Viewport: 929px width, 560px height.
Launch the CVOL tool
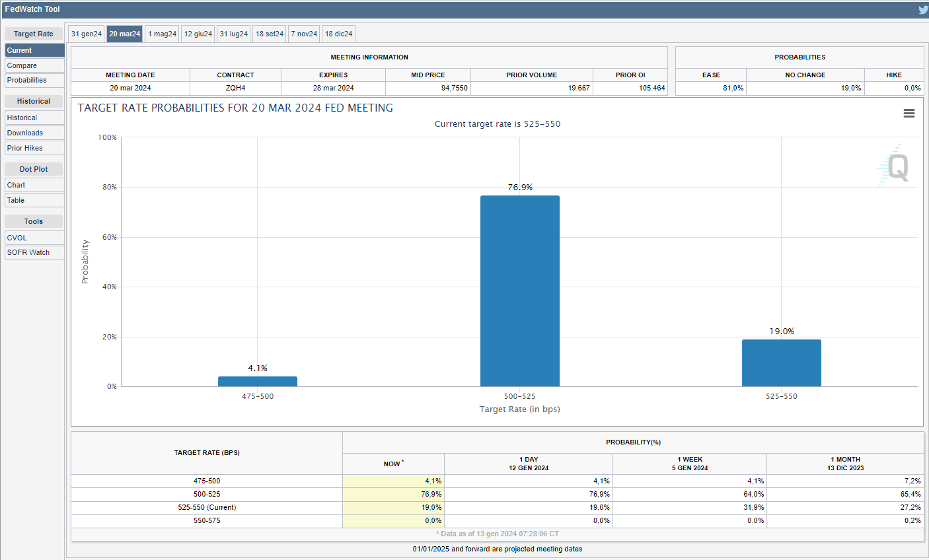pyautogui.click(x=34, y=238)
